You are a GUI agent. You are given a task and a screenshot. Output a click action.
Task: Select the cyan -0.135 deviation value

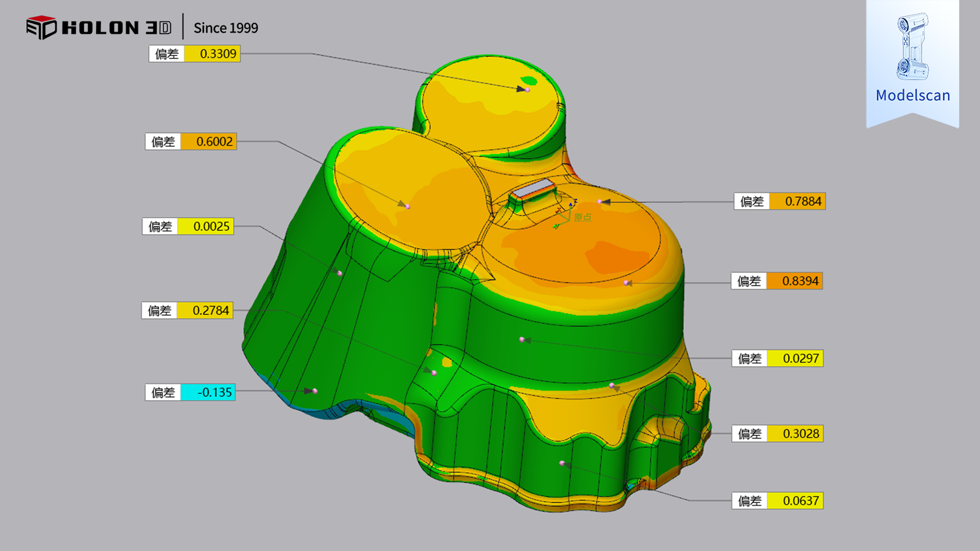[x=208, y=392]
